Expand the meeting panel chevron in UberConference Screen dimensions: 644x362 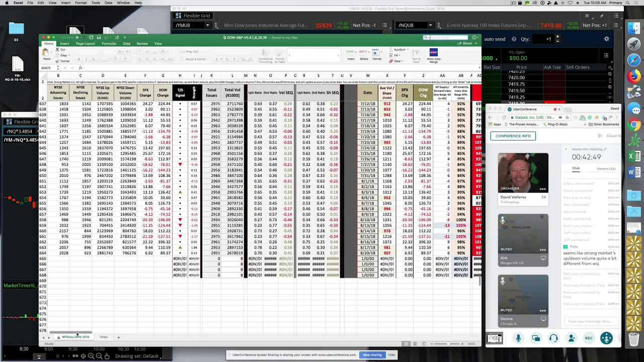(x=566, y=149)
